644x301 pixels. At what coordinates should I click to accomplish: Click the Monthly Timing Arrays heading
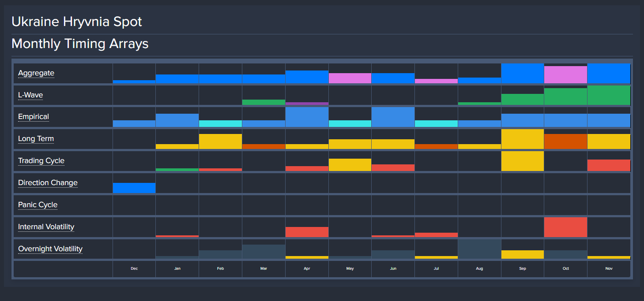tap(80, 44)
